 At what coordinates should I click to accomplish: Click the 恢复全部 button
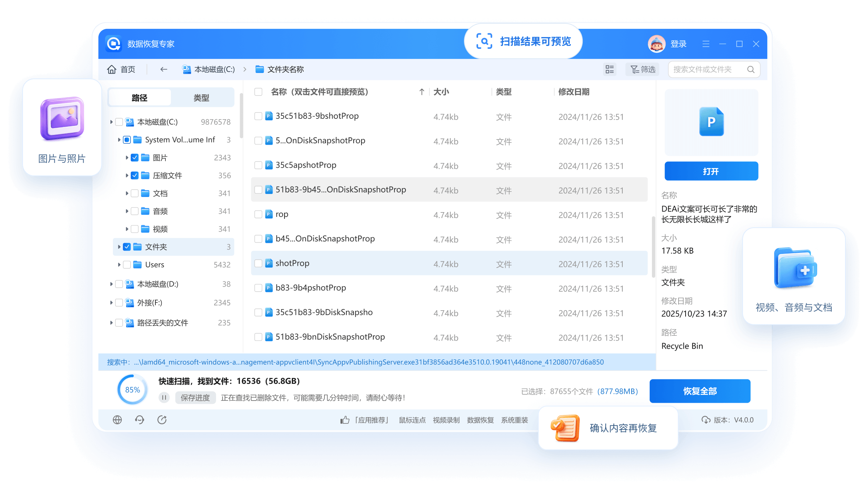pos(700,391)
